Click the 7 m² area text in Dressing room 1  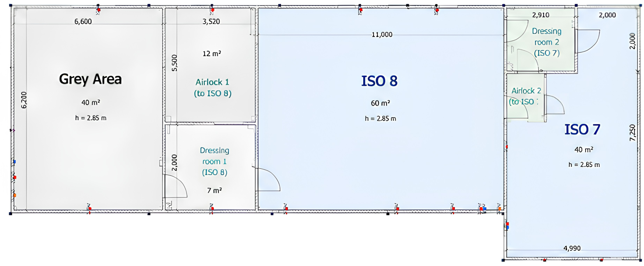(214, 191)
